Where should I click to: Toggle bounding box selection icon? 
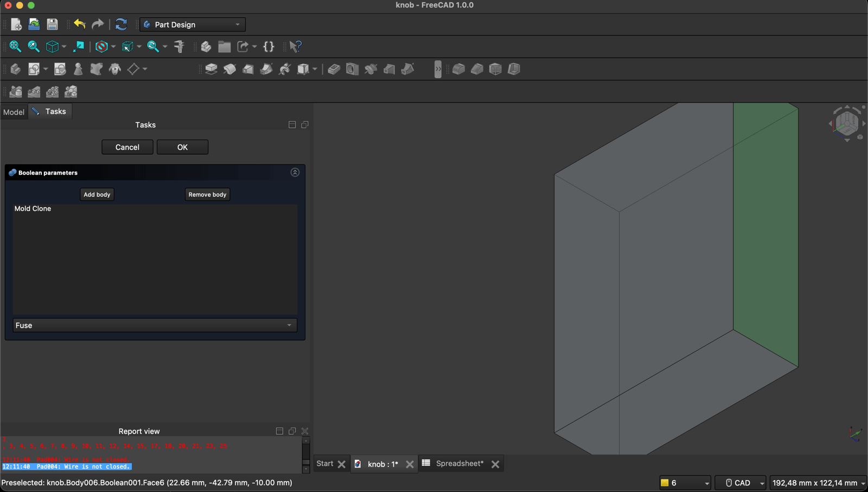click(127, 47)
